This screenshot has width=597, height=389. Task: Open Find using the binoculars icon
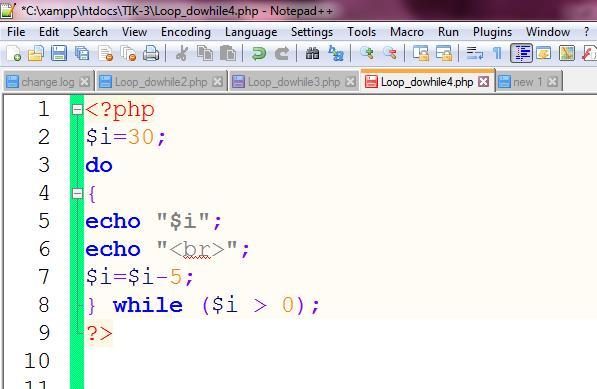click(312, 53)
